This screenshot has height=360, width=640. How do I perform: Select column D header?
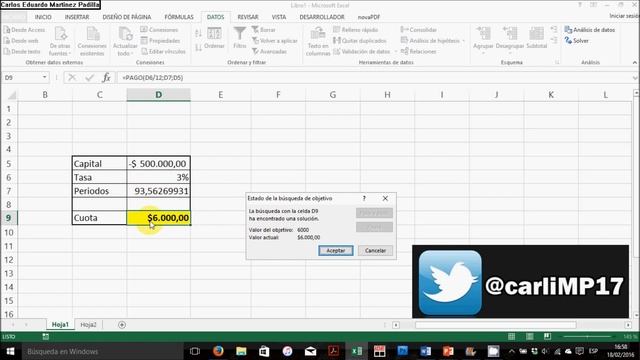[158, 95]
